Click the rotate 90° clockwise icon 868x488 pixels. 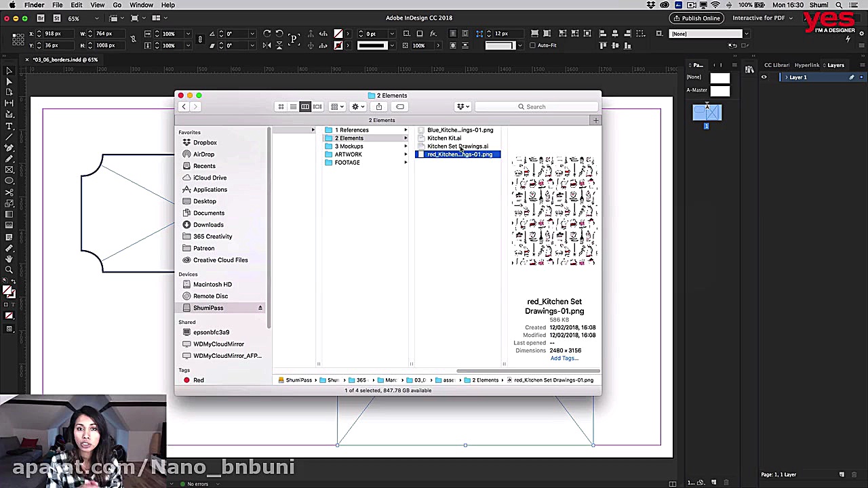click(x=267, y=33)
